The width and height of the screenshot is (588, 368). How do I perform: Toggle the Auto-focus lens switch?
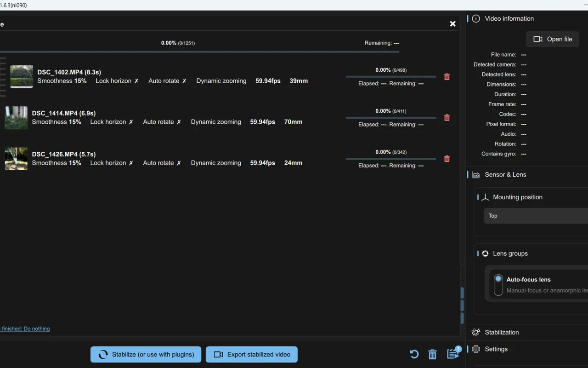tap(498, 285)
